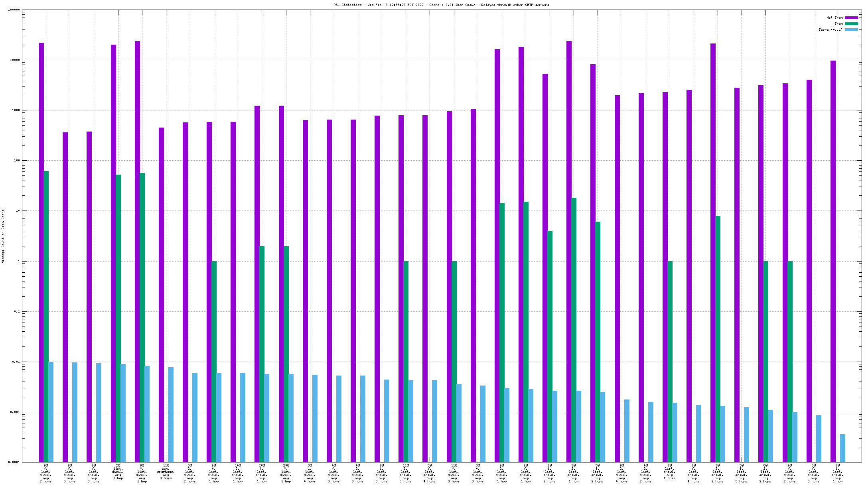Viewport: 868px width, 488px height.
Task: Click the Message Count y-axis label
Action: tap(3, 236)
